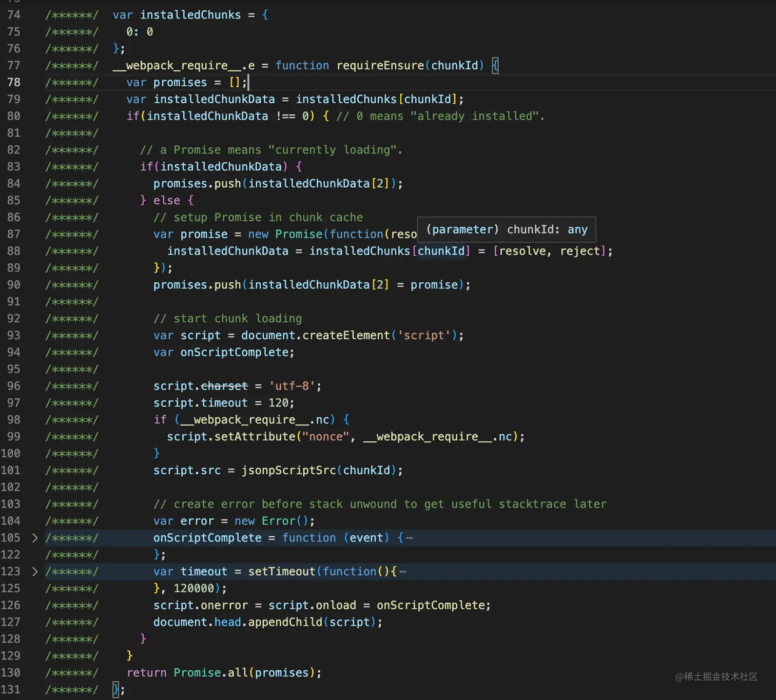Click "document" on line 93
The height and width of the screenshot is (700, 776).
coord(268,336)
